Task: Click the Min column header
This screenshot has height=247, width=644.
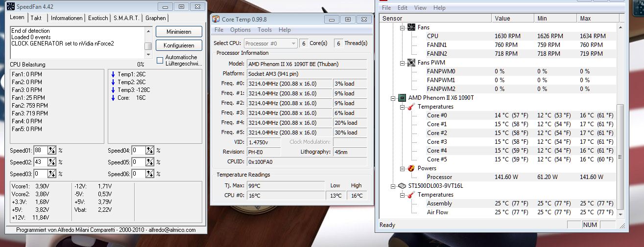Action: pos(555,18)
